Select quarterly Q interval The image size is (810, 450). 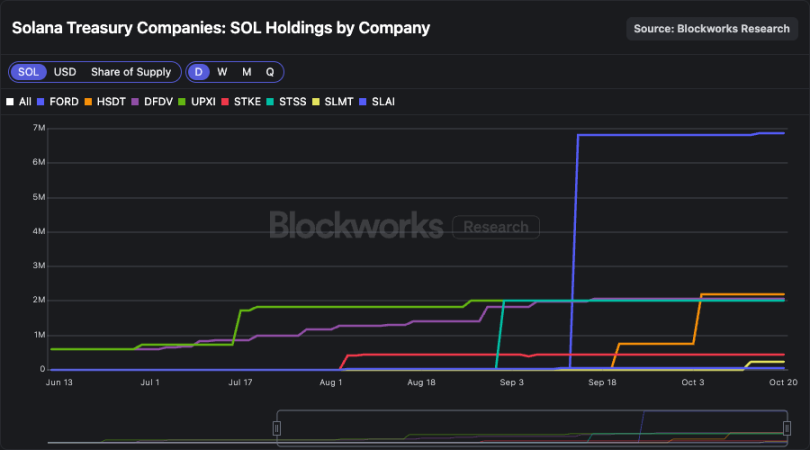tap(269, 72)
